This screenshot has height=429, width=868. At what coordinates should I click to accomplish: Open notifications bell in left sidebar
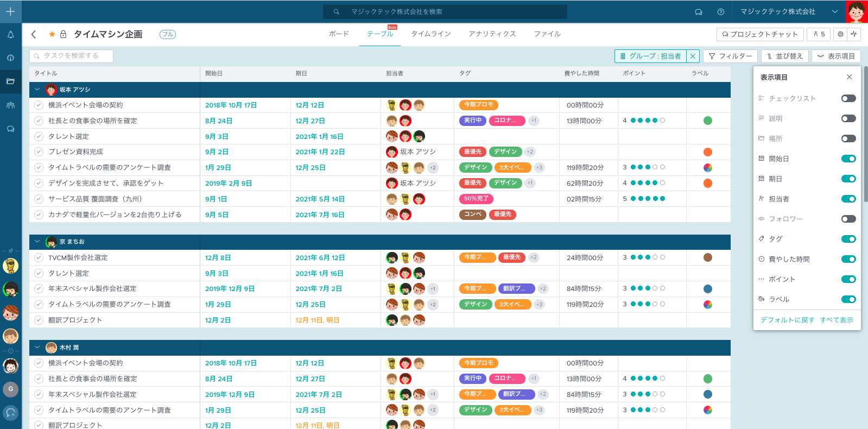10,35
